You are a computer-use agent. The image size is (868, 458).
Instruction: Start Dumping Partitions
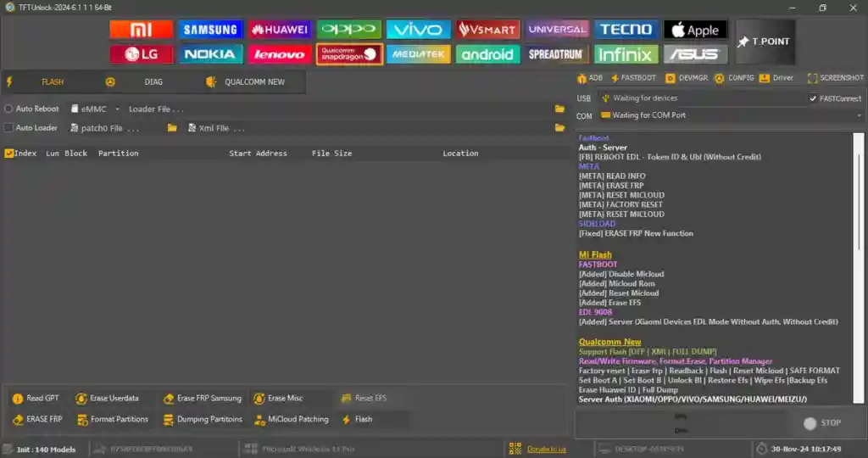click(203, 419)
